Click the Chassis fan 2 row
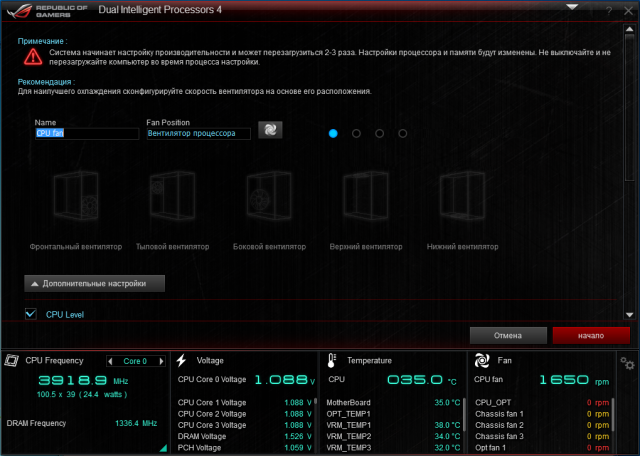This screenshot has width=640, height=456. click(x=542, y=425)
